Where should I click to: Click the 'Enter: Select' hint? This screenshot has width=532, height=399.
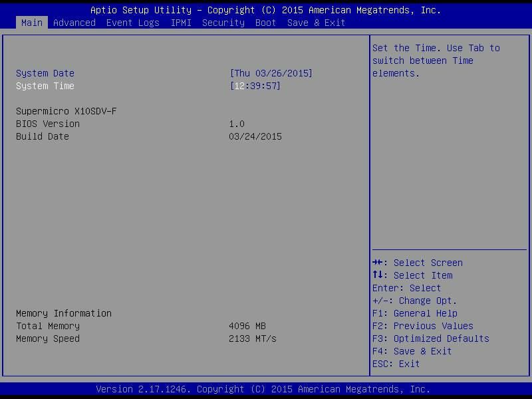click(406, 288)
